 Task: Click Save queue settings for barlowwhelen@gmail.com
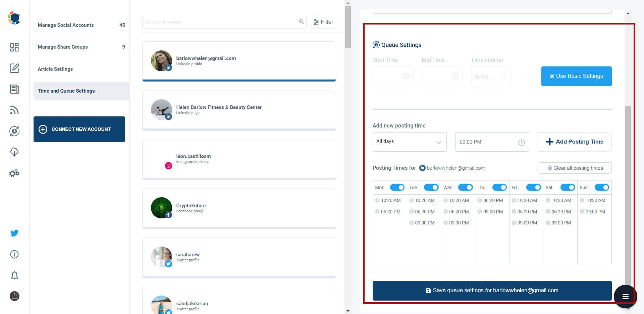[x=492, y=290]
